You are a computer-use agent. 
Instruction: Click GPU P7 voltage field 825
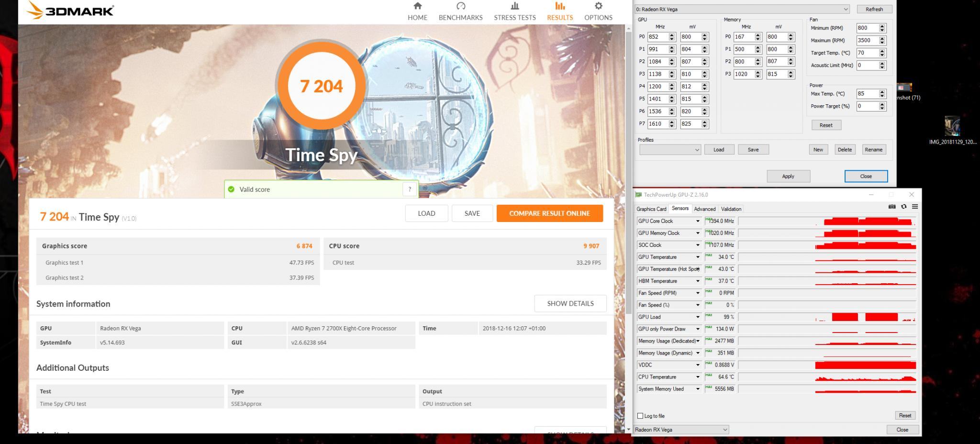pyautogui.click(x=690, y=124)
